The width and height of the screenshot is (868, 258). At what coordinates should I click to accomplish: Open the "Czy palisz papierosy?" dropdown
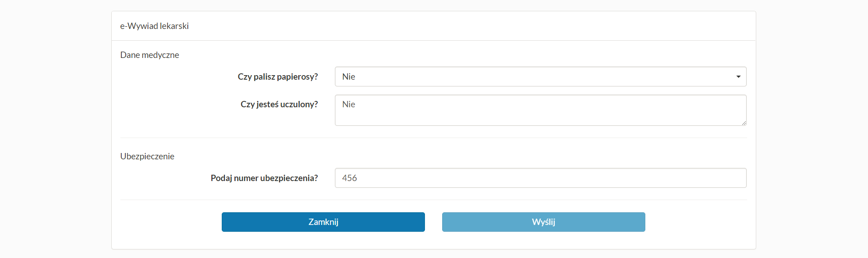[x=540, y=76]
